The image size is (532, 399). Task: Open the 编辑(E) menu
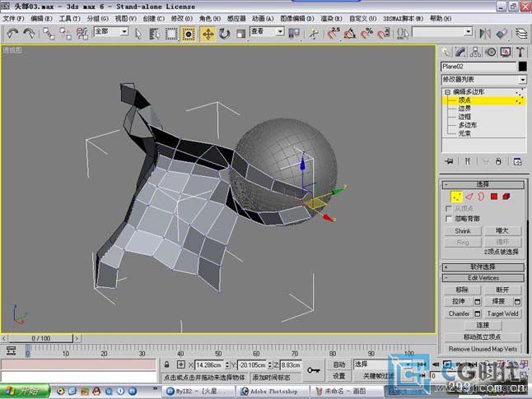(41, 19)
